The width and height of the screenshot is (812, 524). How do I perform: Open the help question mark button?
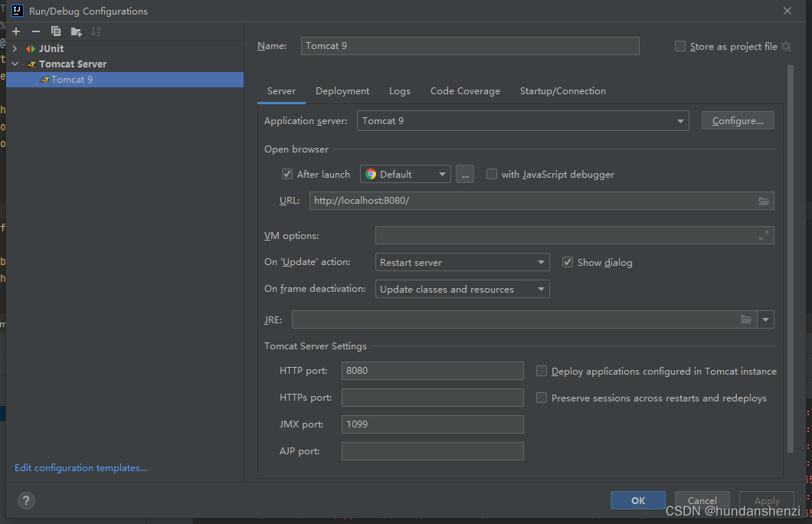coord(26,501)
